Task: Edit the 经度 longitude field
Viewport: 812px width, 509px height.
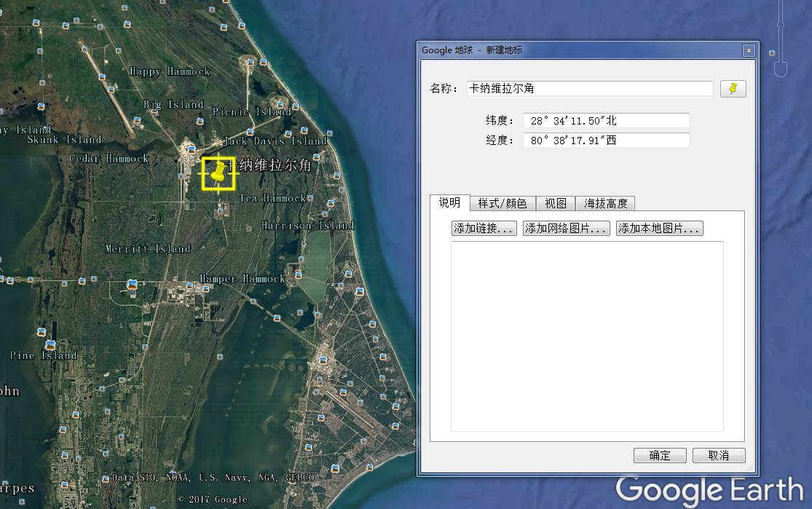Action: (x=606, y=141)
